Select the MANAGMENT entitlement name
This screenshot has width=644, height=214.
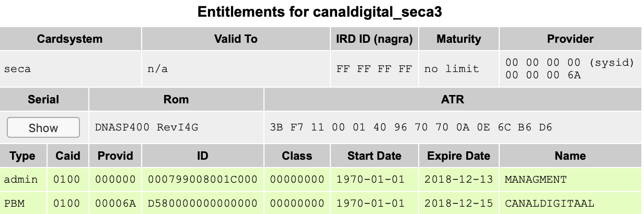[535, 180]
